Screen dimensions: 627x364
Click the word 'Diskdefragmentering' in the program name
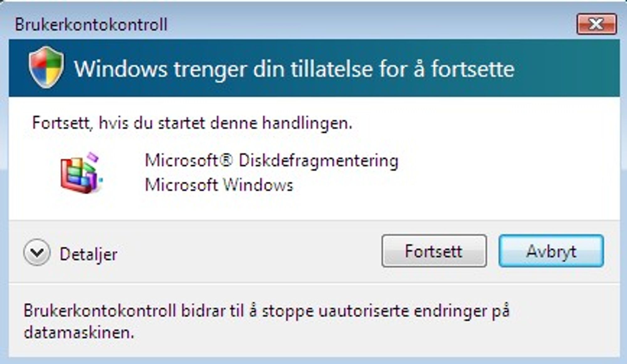coord(319,161)
